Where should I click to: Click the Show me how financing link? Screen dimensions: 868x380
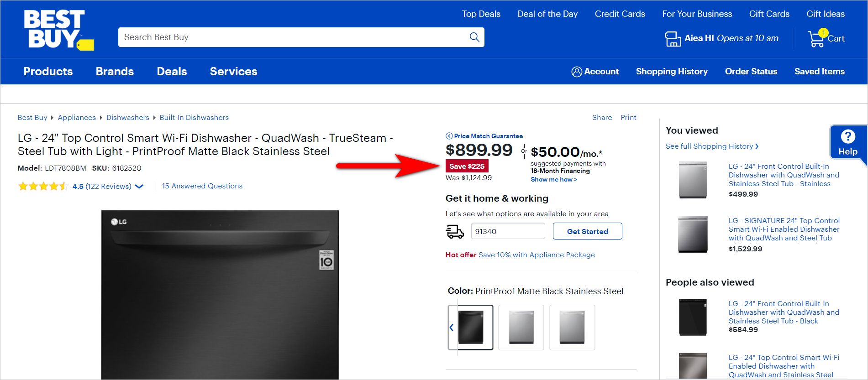[553, 179]
